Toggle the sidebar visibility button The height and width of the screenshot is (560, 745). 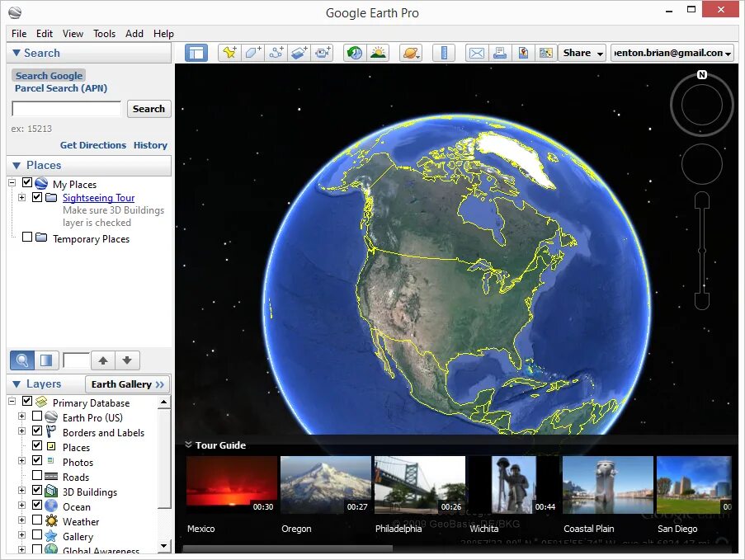click(196, 53)
